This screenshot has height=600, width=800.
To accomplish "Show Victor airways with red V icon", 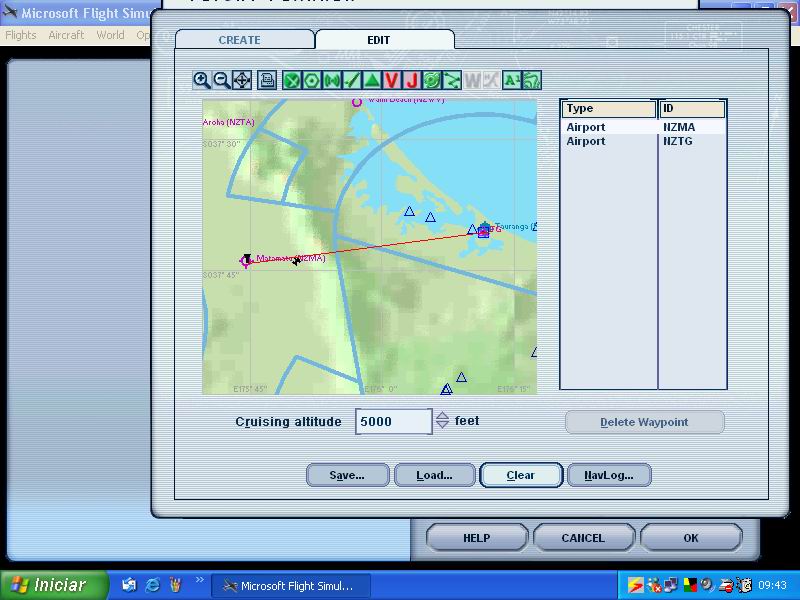I will pos(391,80).
